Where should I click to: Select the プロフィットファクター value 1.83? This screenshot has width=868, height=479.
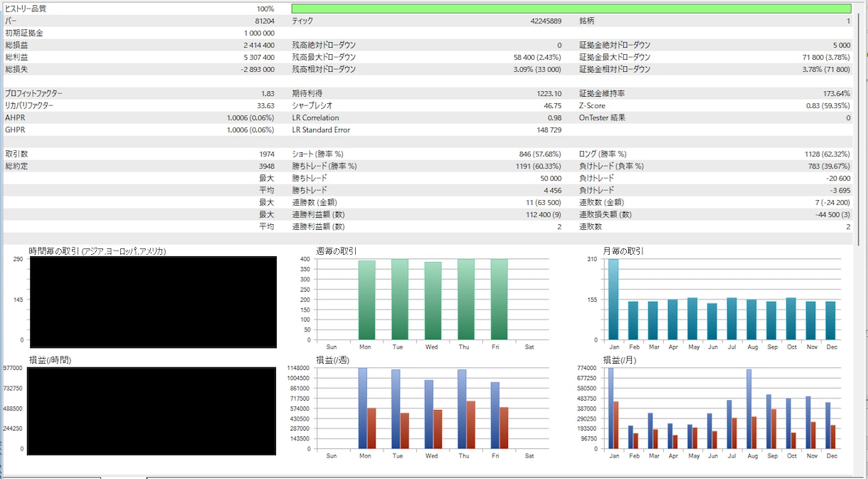coord(268,93)
